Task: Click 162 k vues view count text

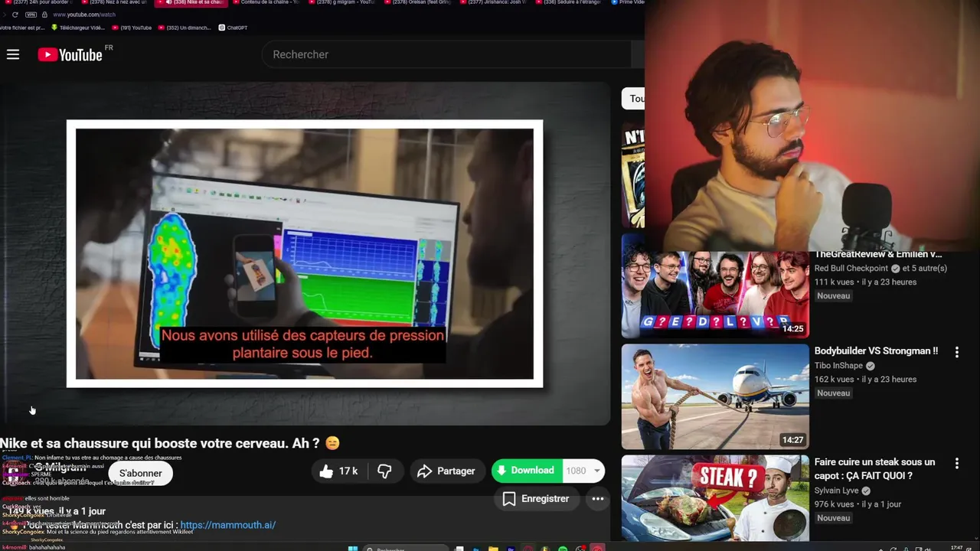Action: coord(835,380)
